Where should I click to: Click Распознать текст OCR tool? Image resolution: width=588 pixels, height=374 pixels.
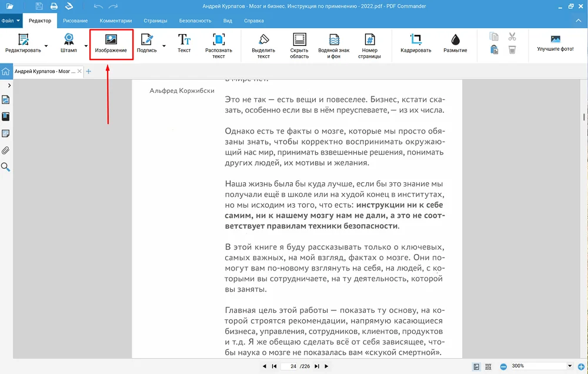pos(219,46)
